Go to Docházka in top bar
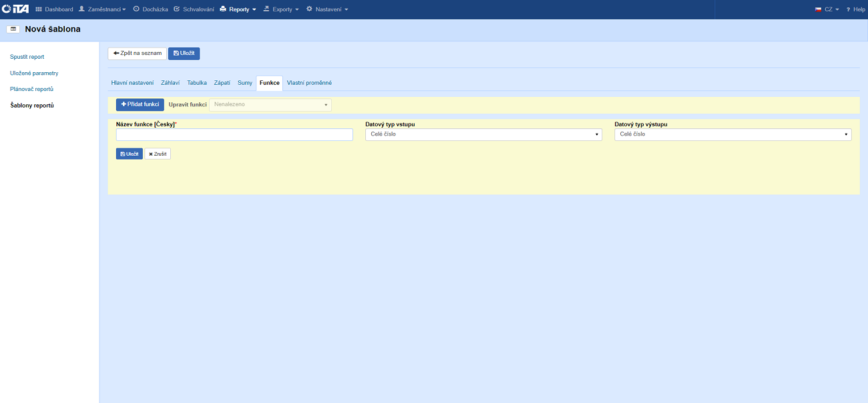The width and height of the screenshot is (868, 403). 150,9
